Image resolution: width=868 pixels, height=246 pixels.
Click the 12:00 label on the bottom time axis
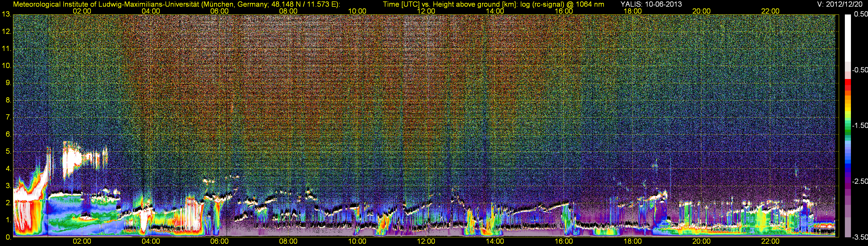click(426, 241)
